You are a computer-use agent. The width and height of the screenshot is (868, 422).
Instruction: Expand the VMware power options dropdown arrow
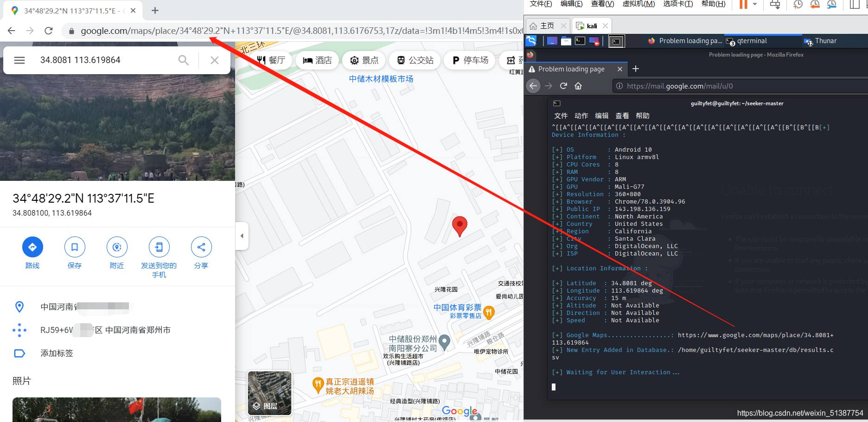(755, 4)
